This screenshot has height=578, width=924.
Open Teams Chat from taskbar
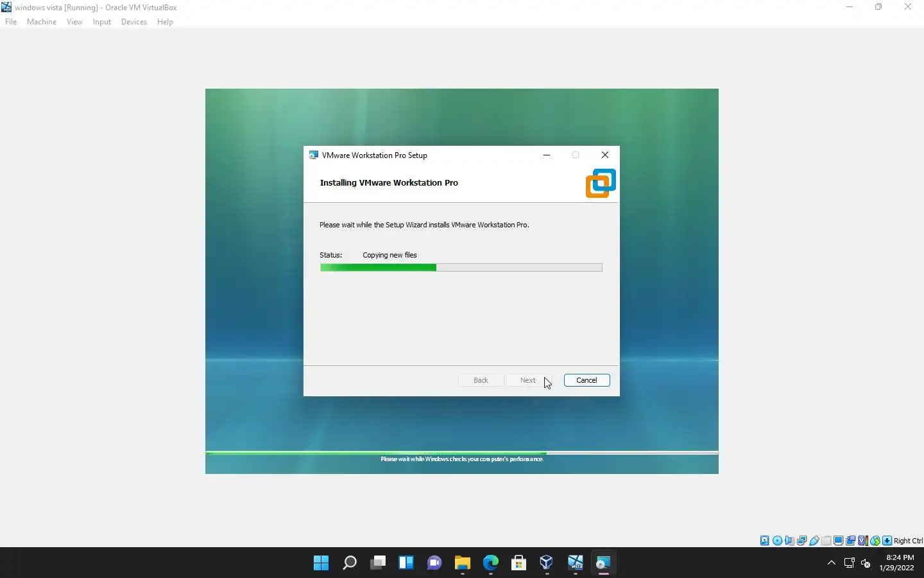(434, 563)
